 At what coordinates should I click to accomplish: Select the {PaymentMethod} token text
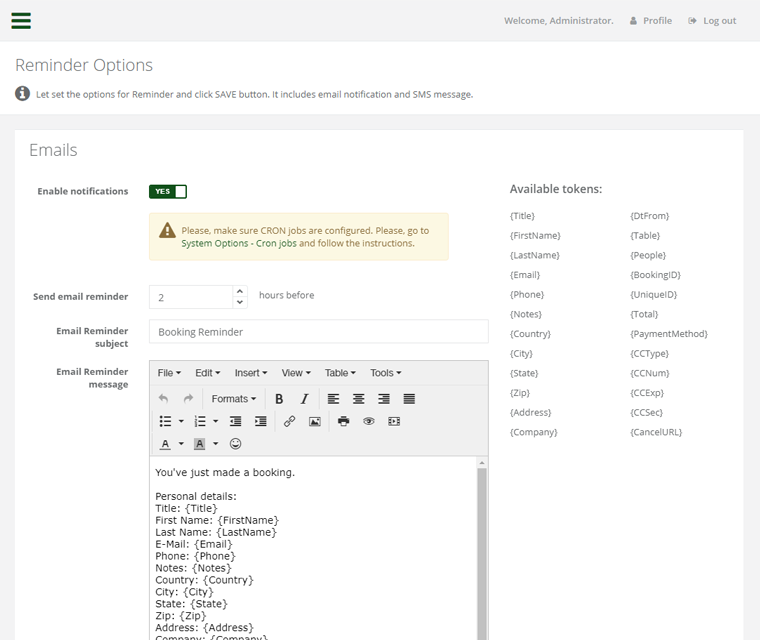click(669, 334)
